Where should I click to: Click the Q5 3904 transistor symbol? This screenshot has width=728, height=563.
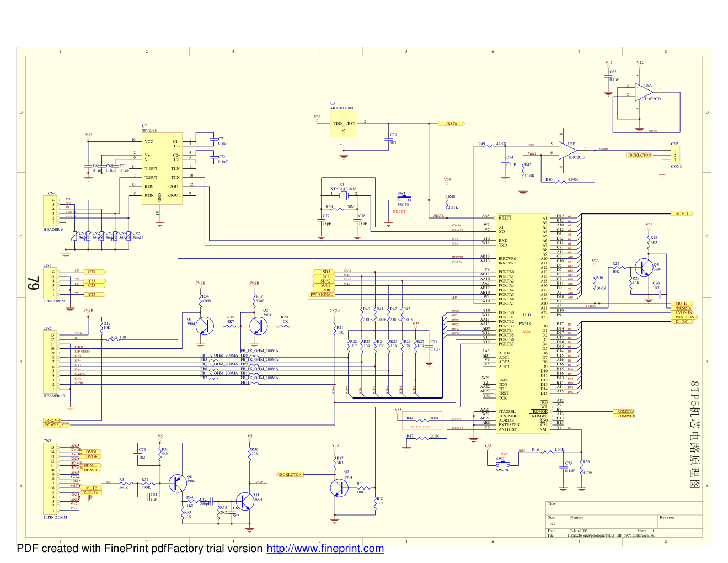click(x=339, y=488)
